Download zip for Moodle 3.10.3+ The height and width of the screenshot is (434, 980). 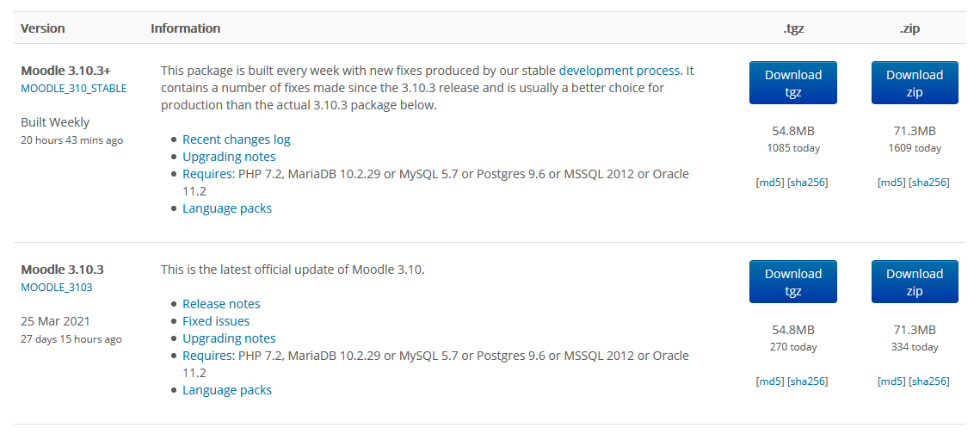914,84
